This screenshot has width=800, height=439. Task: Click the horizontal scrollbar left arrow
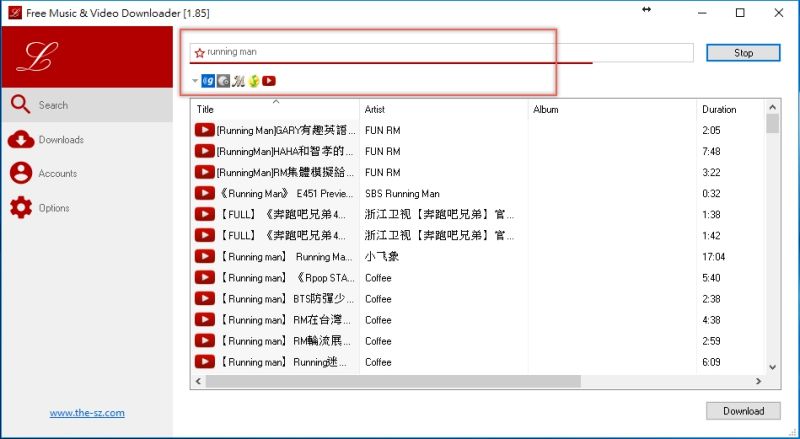(x=198, y=381)
